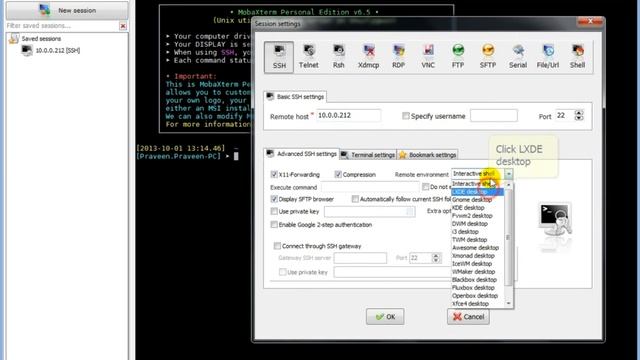Click the dropdown list scrollbar
This screenshot has height=360, width=640.
tap(508, 237)
